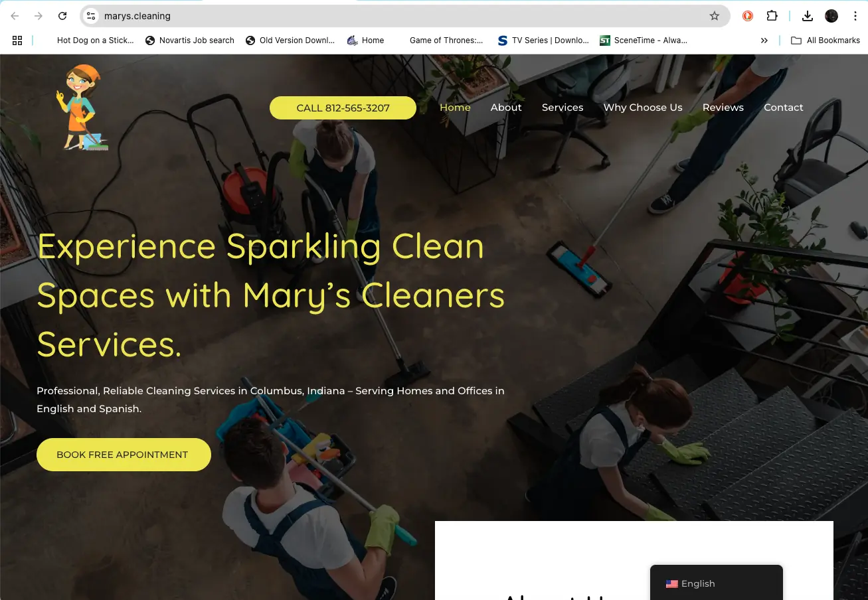868x600 pixels.
Task: Click BOOK FREE APPOINTMENT button
Action: coord(124,455)
